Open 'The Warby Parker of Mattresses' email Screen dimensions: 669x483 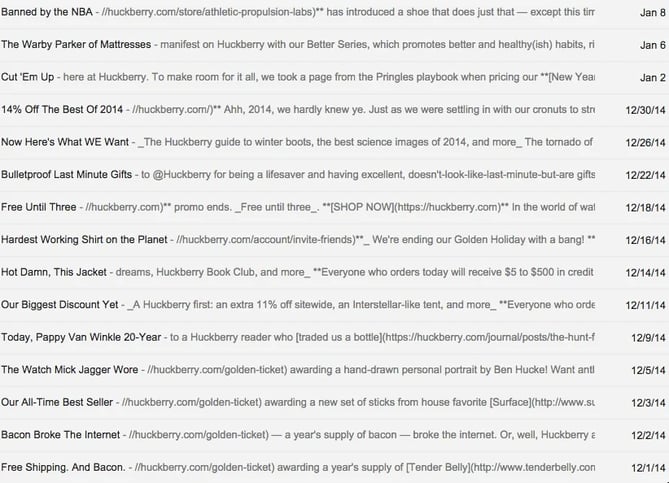click(76, 45)
